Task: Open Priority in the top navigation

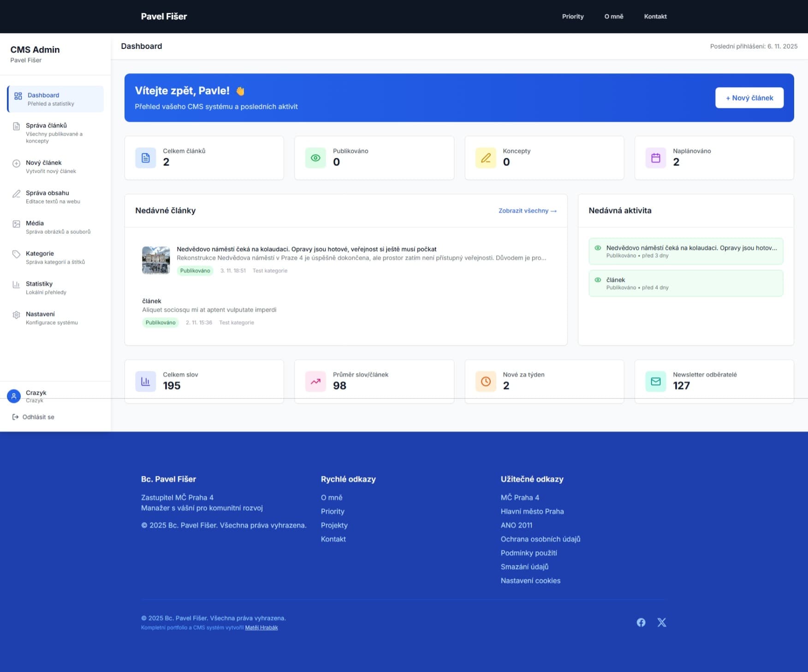Action: 573,16
